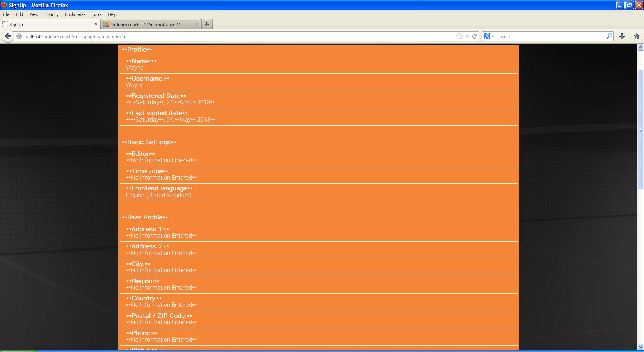
Task: Minimize the Firefox window
Action: [620, 5]
